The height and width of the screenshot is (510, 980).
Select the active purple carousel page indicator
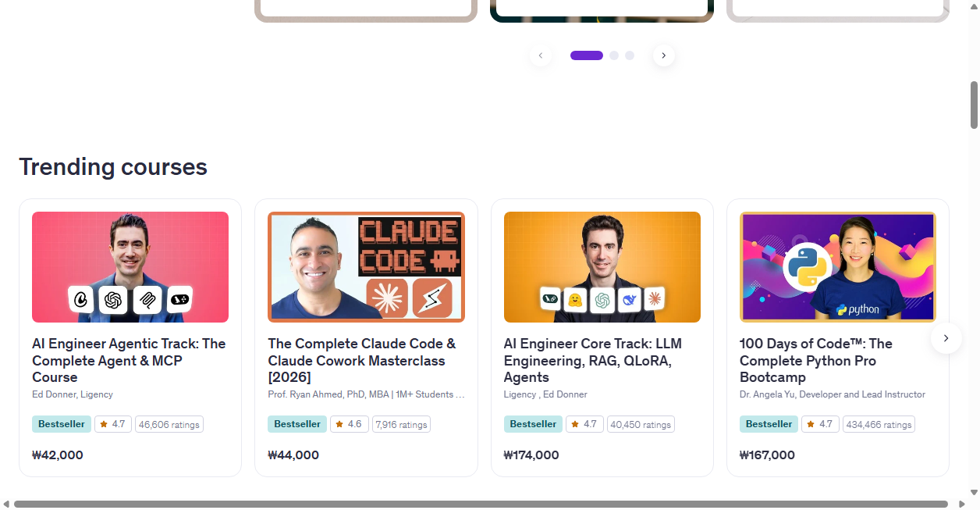[587, 55]
